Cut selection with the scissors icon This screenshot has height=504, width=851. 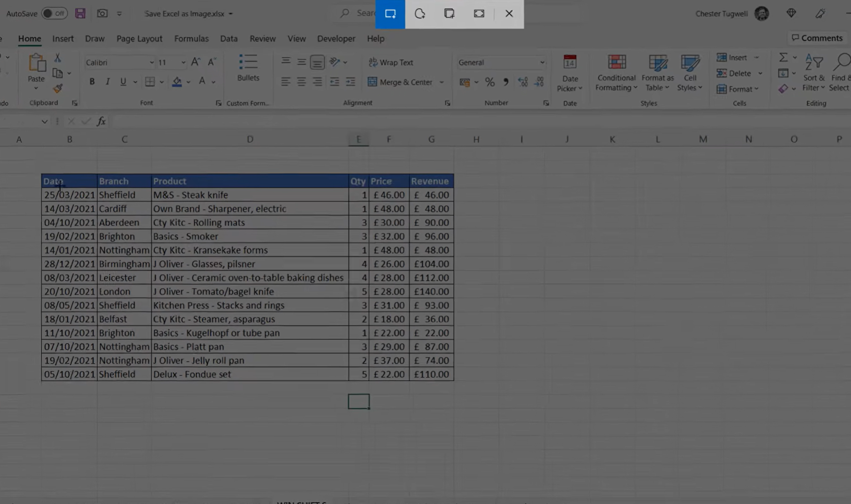point(57,58)
